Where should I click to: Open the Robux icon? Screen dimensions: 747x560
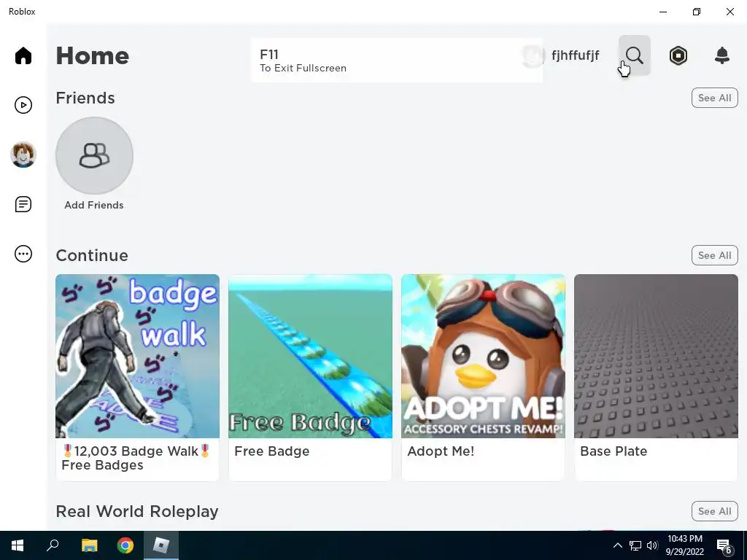pyautogui.click(x=678, y=55)
